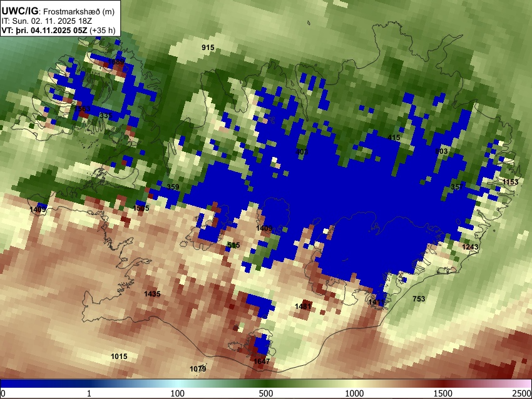Click the 1243 value on the map

pyautogui.click(x=470, y=247)
